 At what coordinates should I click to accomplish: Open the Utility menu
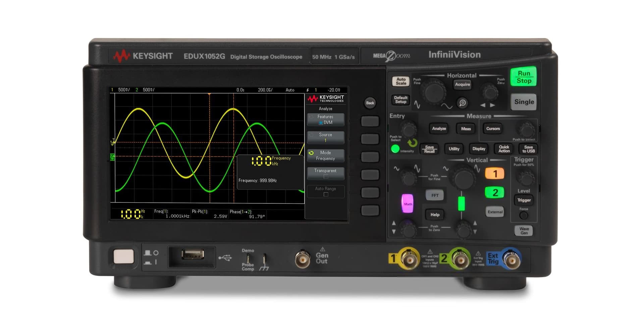click(x=453, y=149)
